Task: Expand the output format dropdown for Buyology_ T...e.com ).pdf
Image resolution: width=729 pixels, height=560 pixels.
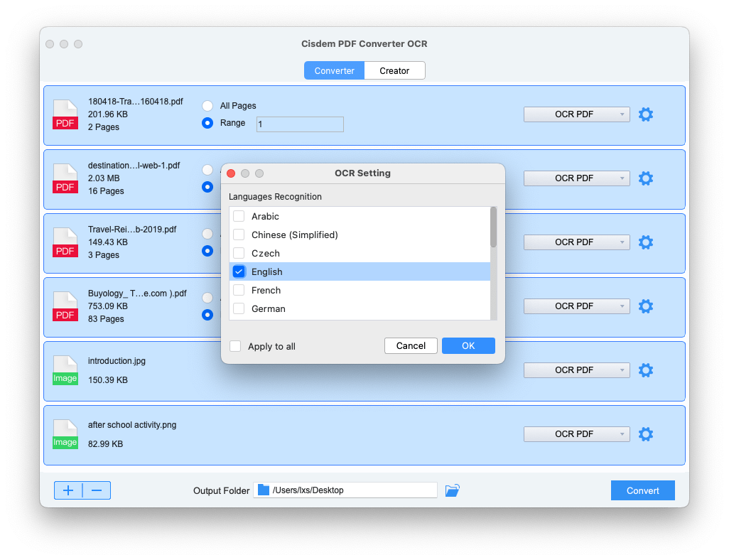Action: click(576, 306)
